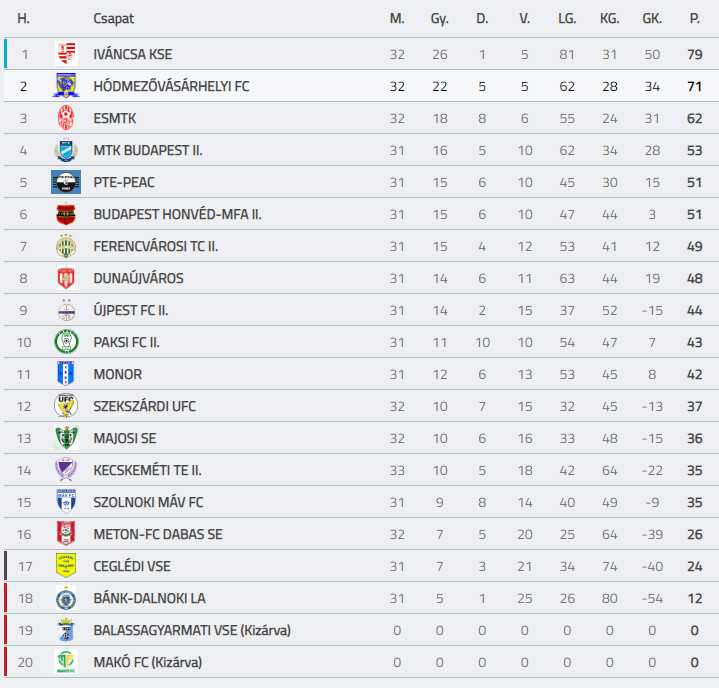The image size is (719, 688).
Task: Open Balassagyarmati VSE (Kizárva) entry
Action: 192,631
